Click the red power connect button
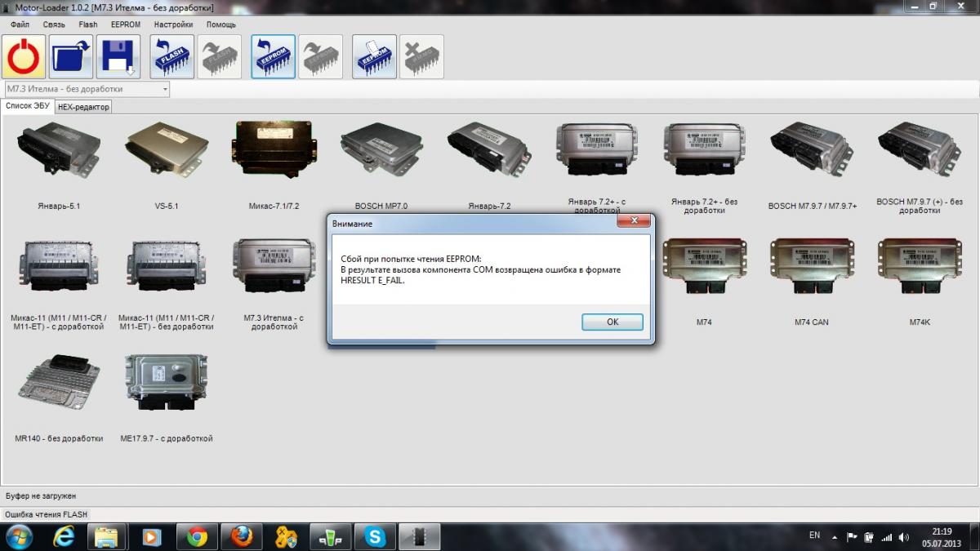The width and height of the screenshot is (980, 551). [x=24, y=56]
